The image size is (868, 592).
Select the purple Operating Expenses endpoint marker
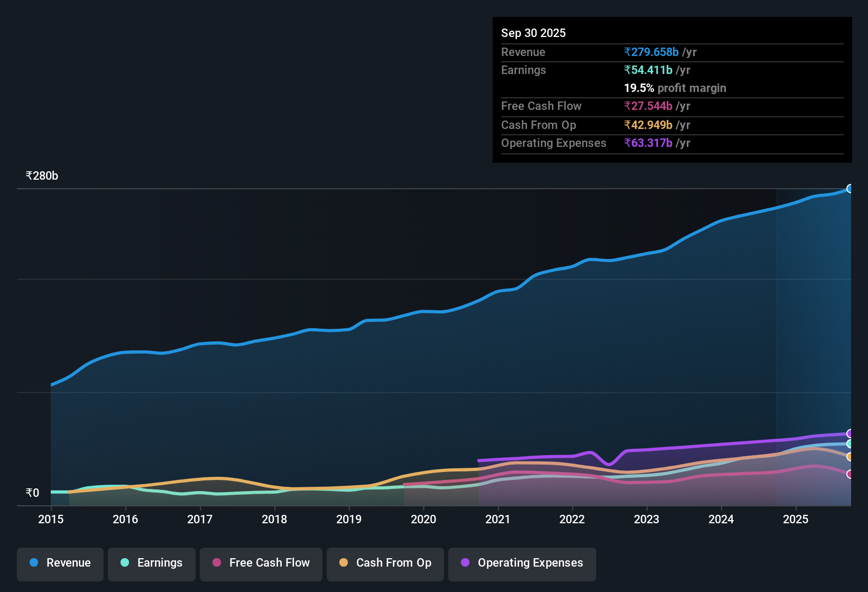tap(851, 433)
